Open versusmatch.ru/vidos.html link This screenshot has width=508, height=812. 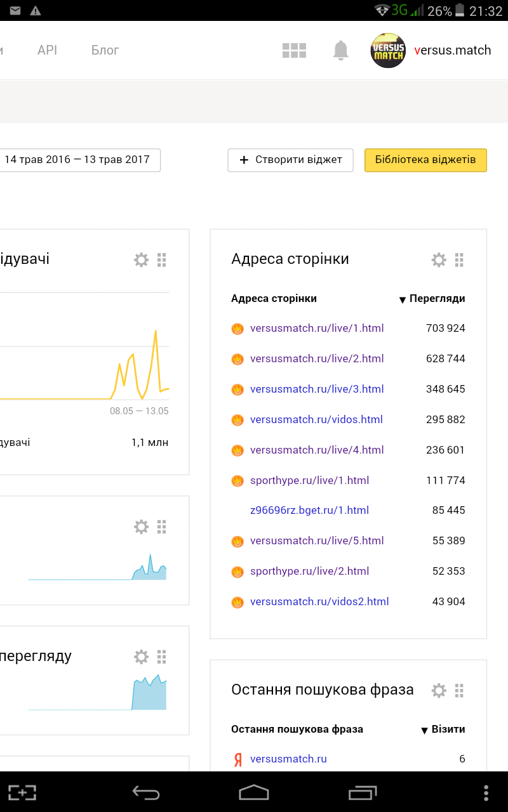(x=316, y=419)
